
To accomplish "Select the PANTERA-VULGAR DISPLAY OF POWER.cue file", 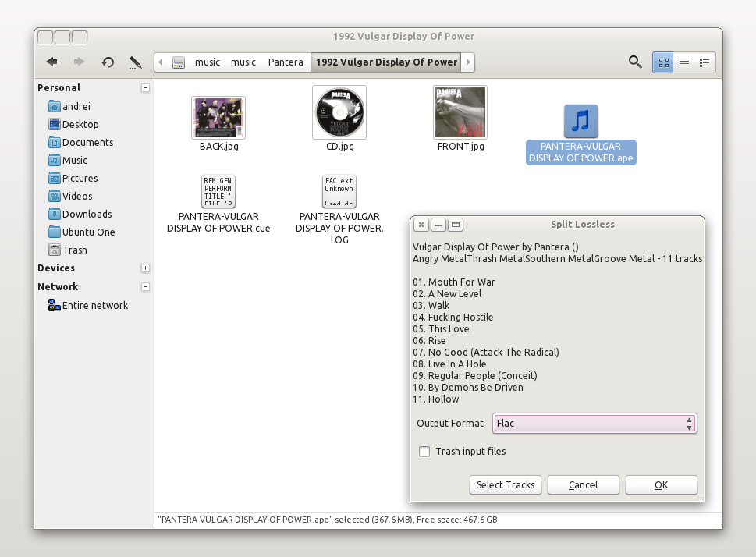I will click(x=218, y=204).
